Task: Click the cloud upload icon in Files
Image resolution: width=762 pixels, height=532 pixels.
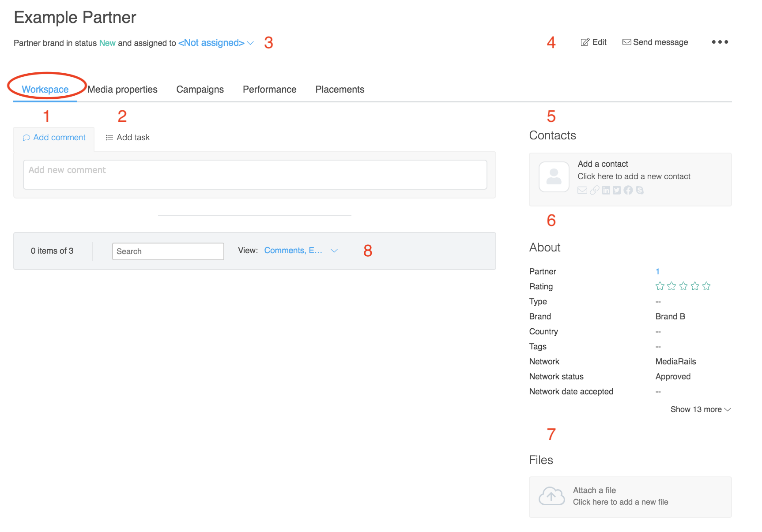Action: [x=551, y=496]
